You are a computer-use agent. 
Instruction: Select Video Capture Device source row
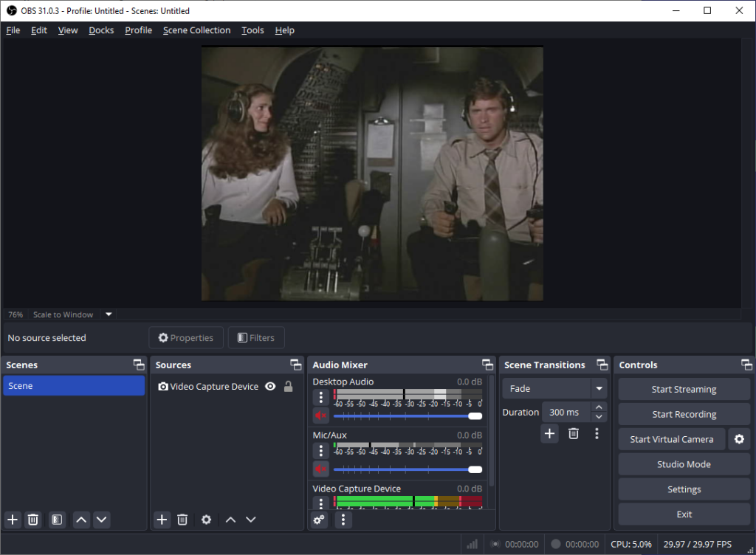click(226, 387)
